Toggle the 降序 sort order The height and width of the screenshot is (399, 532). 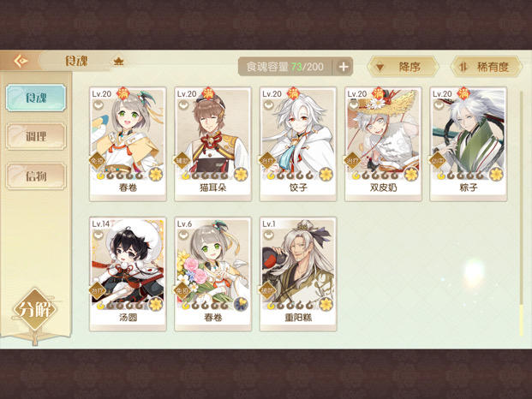coord(403,67)
